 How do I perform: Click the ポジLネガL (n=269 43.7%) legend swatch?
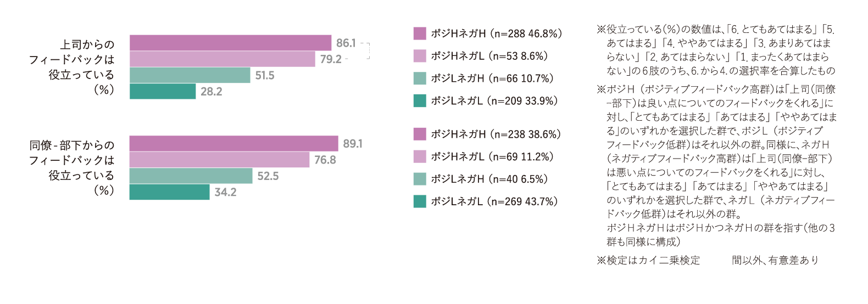[420, 201]
